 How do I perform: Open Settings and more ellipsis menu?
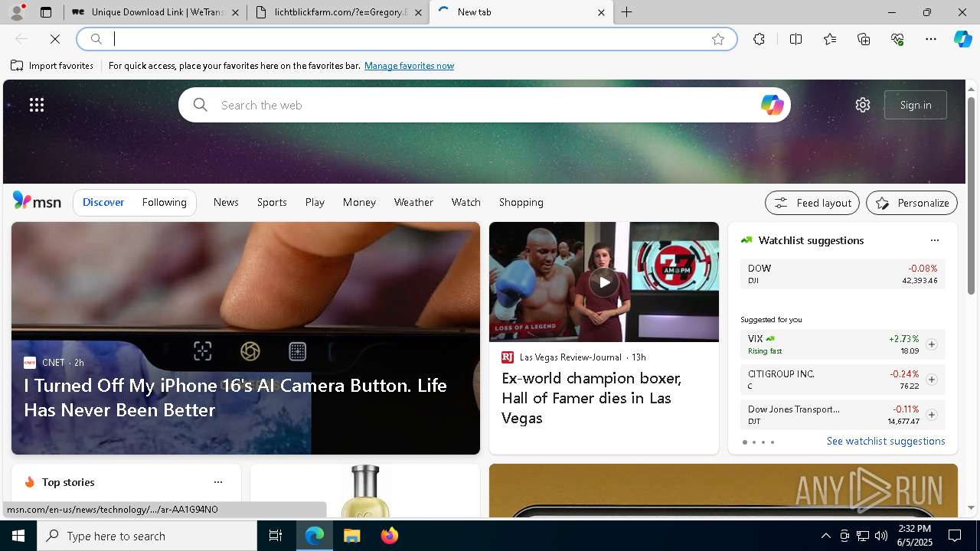tap(931, 39)
